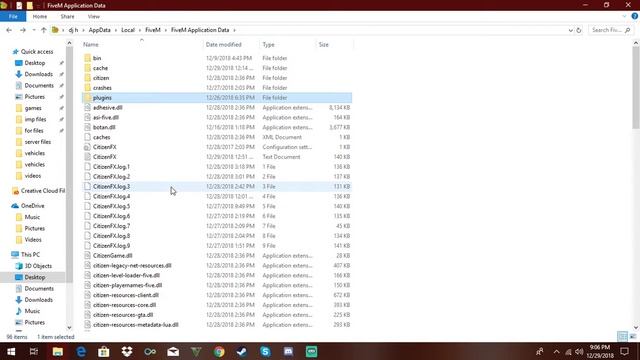Sort by the Date modified column
Image resolution: width=640 pixels, height=360 pixels.
(224, 44)
